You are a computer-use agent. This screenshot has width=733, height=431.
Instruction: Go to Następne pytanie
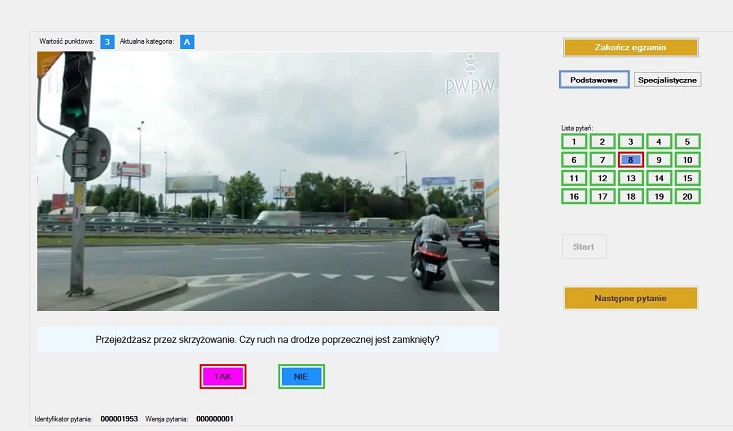click(630, 298)
